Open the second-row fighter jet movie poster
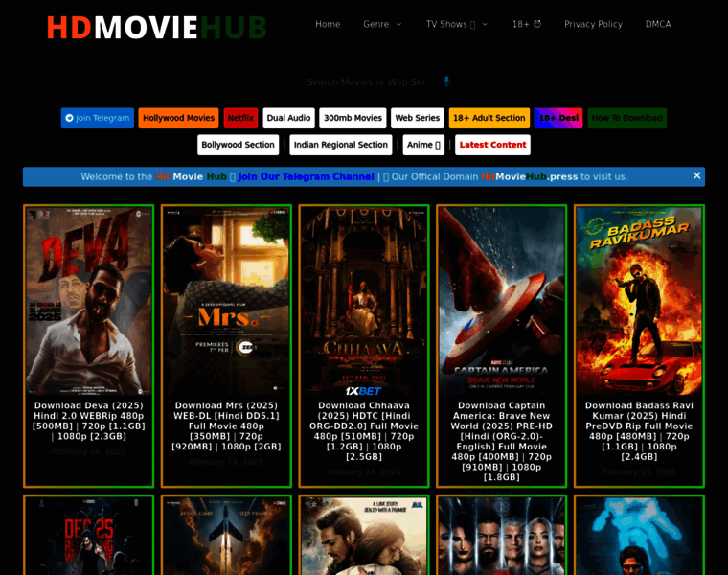Screen dimensions: 728x575 pos(226,536)
